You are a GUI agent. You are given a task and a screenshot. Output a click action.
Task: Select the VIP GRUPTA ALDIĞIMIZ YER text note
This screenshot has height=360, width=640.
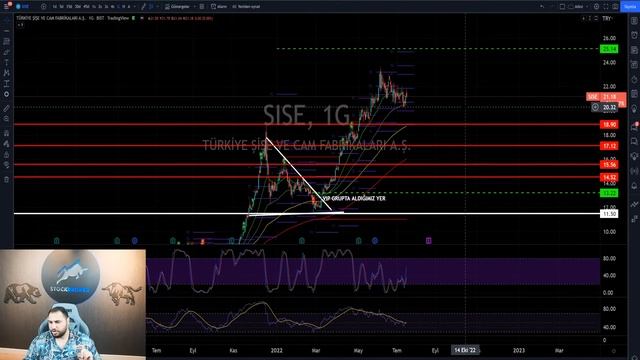point(354,198)
